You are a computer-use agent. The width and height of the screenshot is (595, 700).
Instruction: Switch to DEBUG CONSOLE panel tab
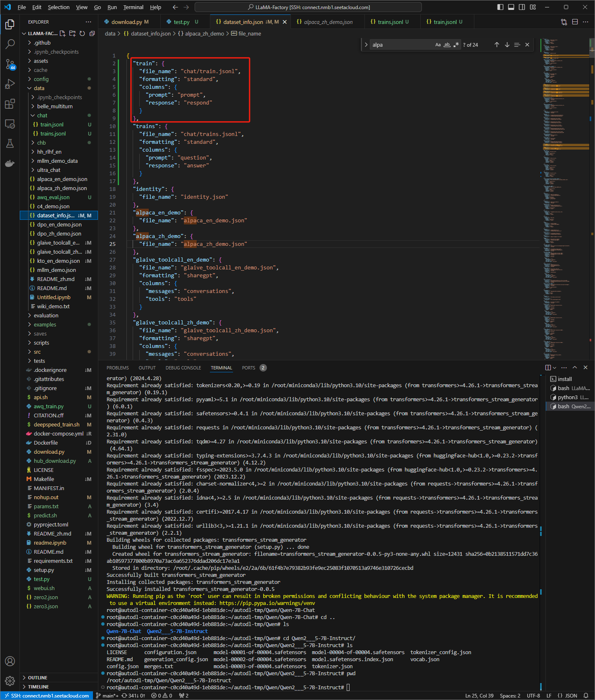point(183,368)
